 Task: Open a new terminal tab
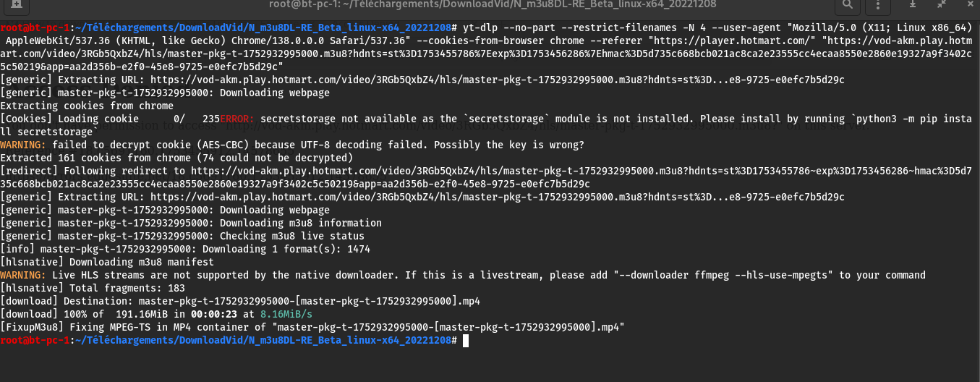point(16,5)
